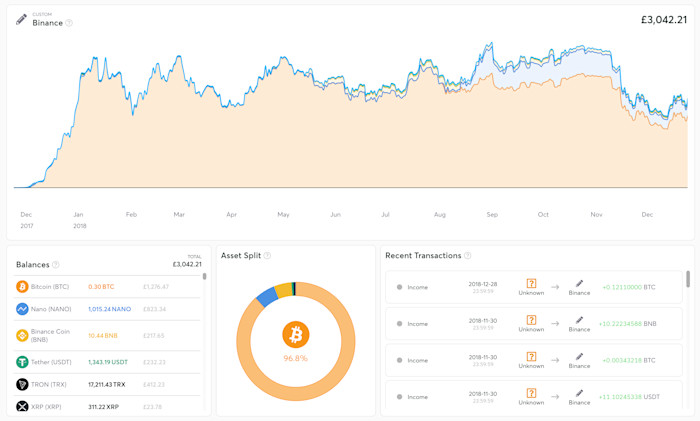Open the help tooltip next to Binance
700x421 pixels.
pyautogui.click(x=69, y=23)
